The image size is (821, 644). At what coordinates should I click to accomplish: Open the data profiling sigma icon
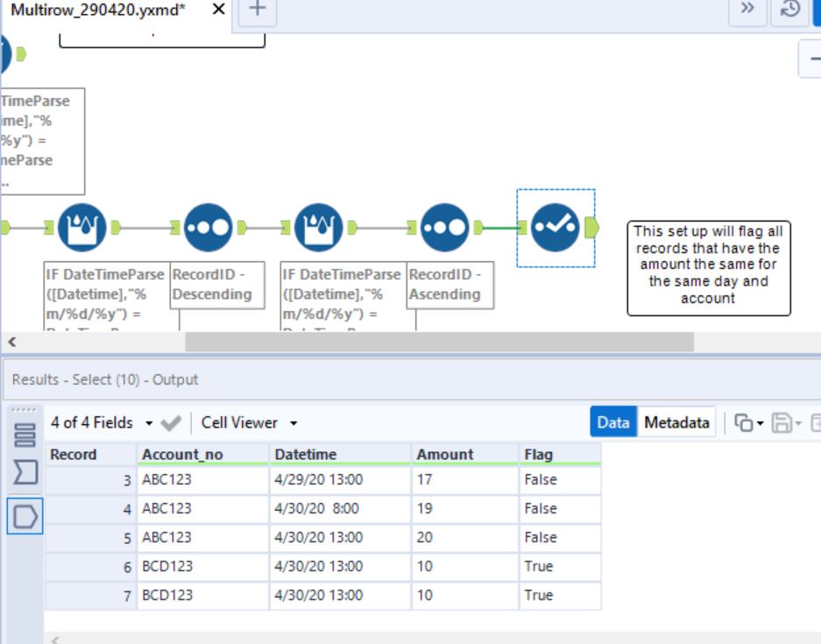click(x=25, y=473)
